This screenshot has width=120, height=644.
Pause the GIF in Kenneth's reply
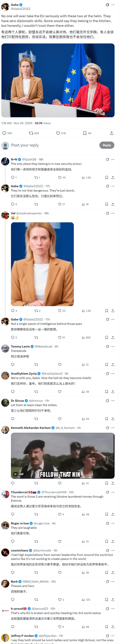pos(15,474)
